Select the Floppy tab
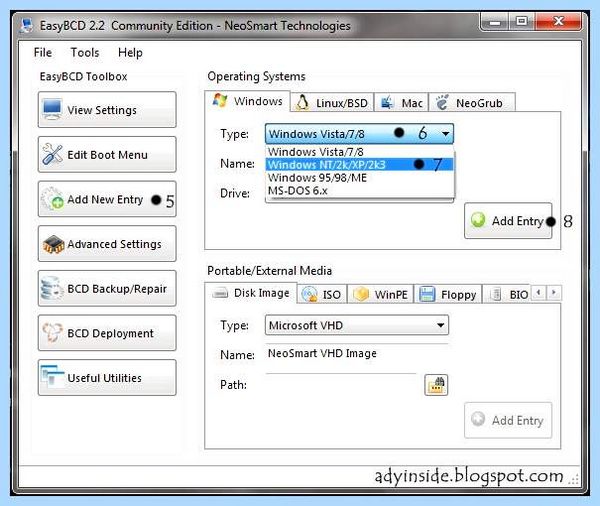This screenshot has width=600, height=506. (x=448, y=294)
